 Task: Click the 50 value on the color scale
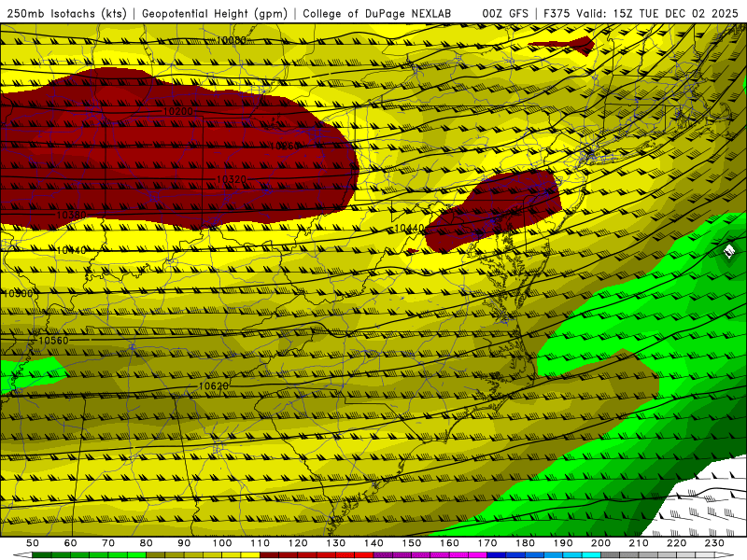[x=33, y=543]
